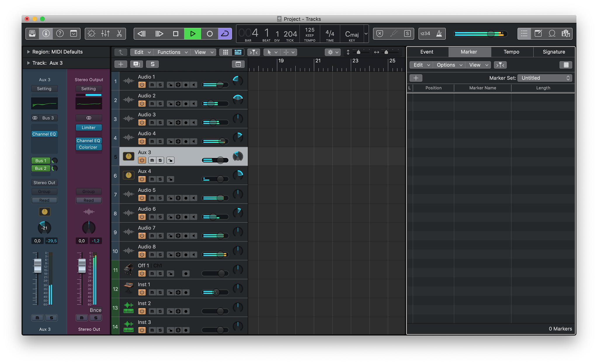The image size is (598, 364).
Task: Open the Marker Set Untitled dropdown
Action: tap(545, 78)
